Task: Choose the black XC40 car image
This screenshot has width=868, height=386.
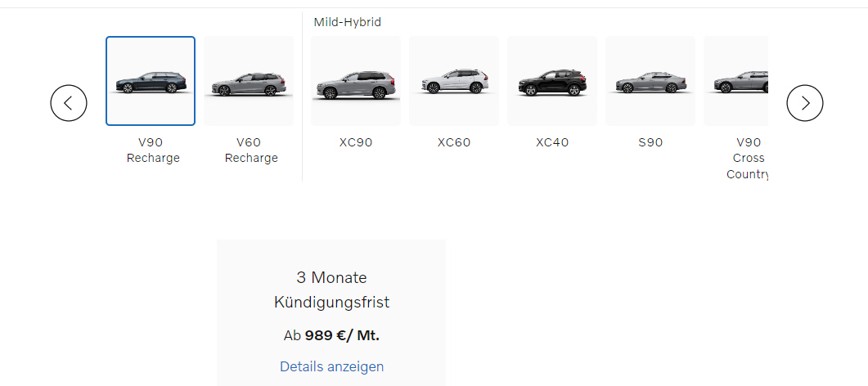Action: [552, 81]
